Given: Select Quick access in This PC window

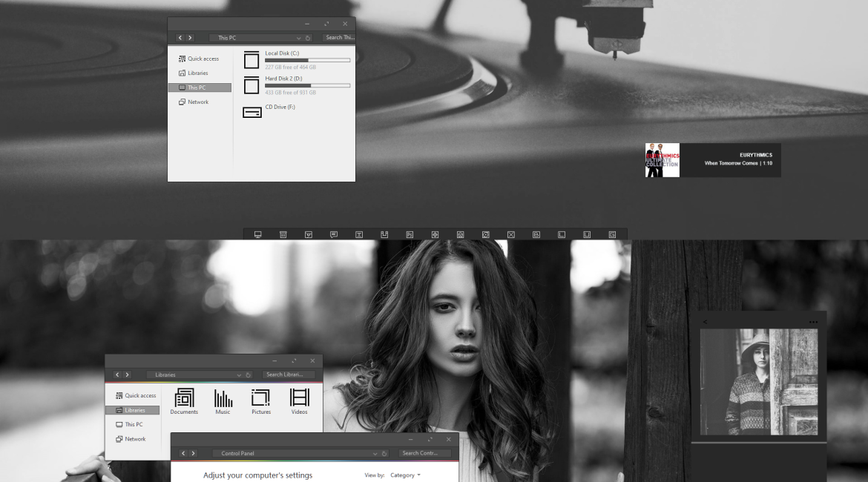Looking at the screenshot, I should [x=202, y=59].
